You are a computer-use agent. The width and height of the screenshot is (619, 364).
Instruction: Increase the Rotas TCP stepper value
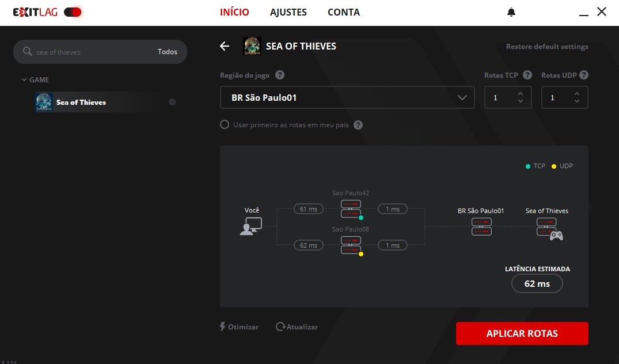(521, 94)
